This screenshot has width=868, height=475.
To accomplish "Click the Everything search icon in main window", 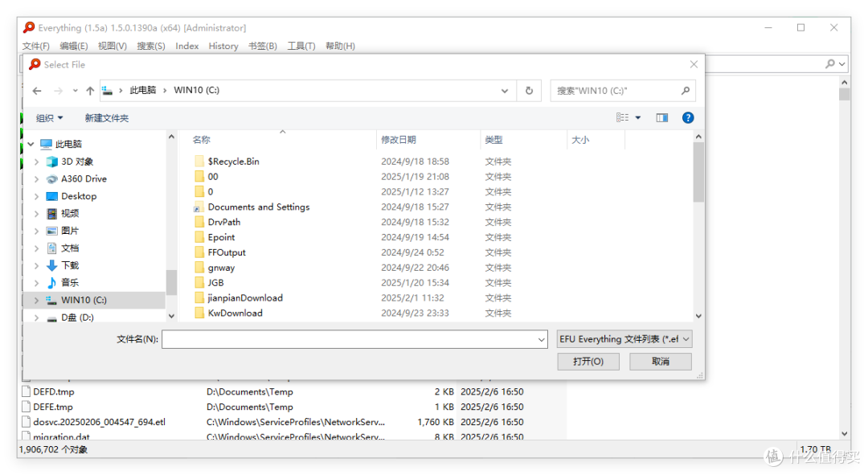I will tap(829, 63).
